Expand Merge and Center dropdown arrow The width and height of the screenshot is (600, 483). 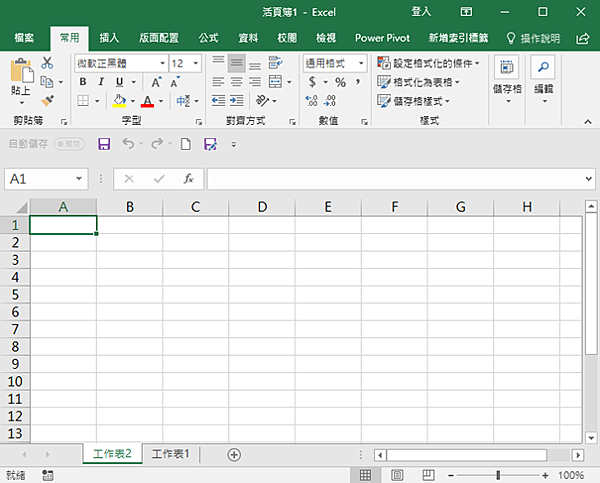(x=289, y=82)
